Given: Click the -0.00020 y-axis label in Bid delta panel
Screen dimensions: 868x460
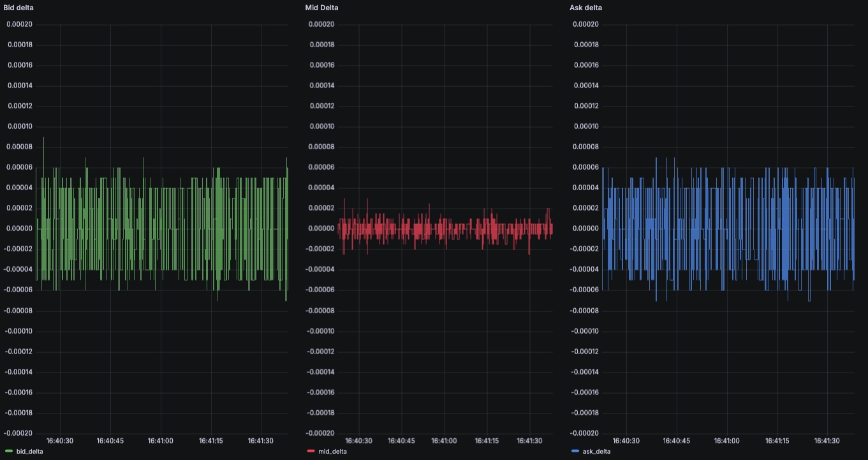Looking at the screenshot, I should coord(18,433).
